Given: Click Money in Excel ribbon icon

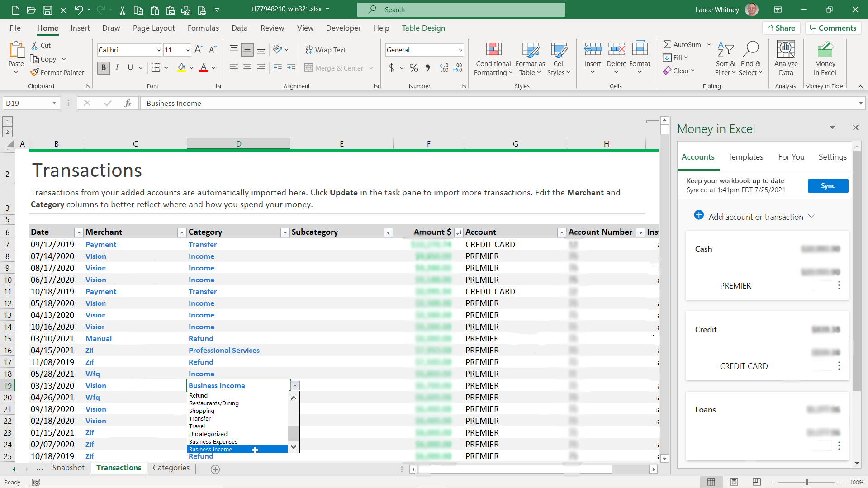Looking at the screenshot, I should (x=825, y=49).
